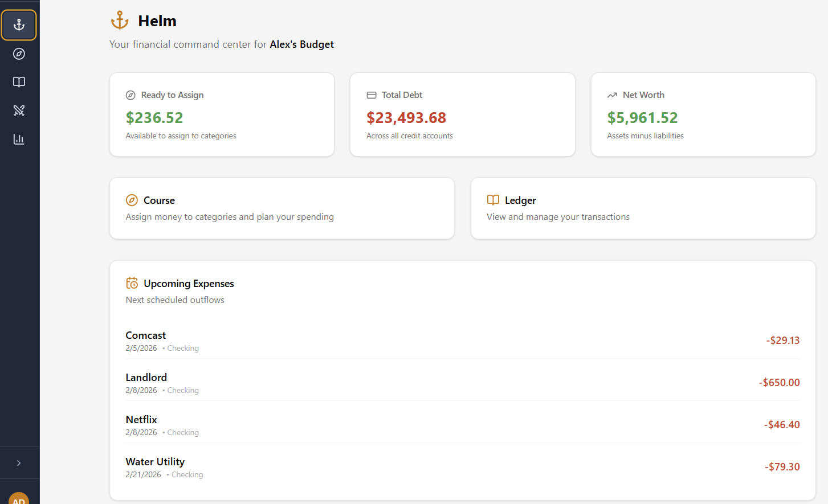Click the Netflix upcoming expense

pyautogui.click(x=462, y=424)
